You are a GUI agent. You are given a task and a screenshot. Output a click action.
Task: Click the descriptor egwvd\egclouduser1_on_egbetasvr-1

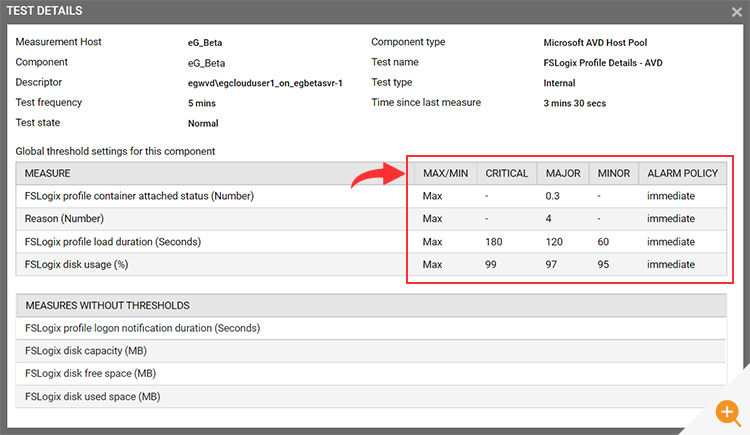coord(265,83)
